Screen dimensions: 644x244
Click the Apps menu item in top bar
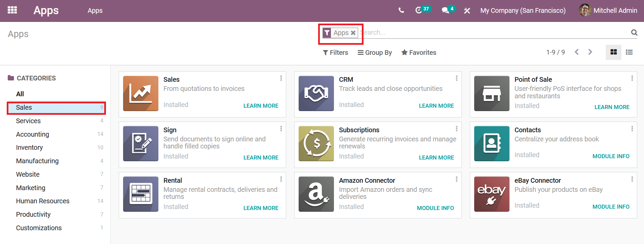[x=95, y=10]
